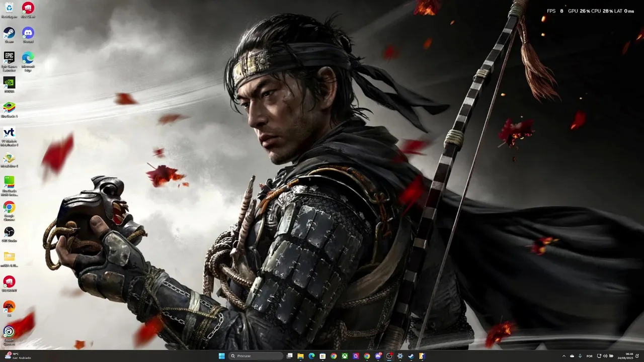Open Microsoft Store from the taskbar
The image size is (644, 362).
click(323, 356)
